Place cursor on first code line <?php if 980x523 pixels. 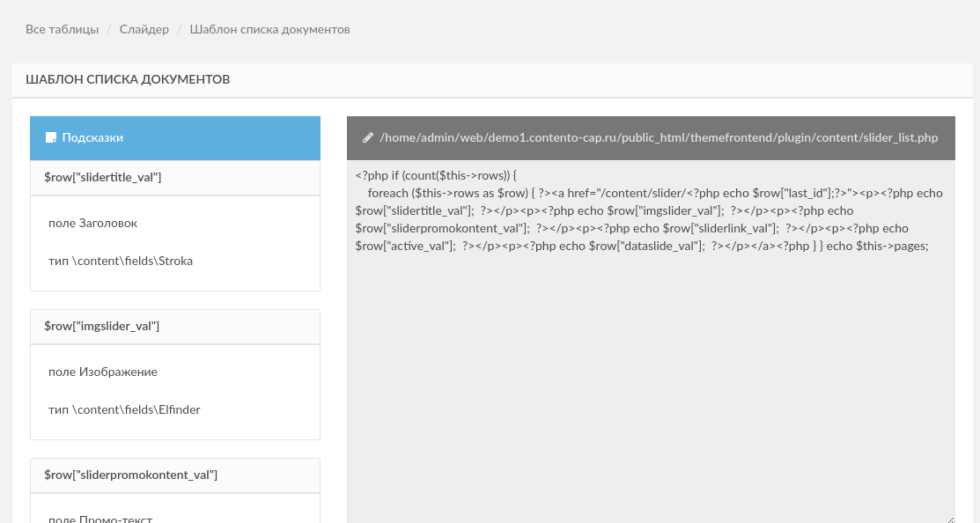coord(436,175)
